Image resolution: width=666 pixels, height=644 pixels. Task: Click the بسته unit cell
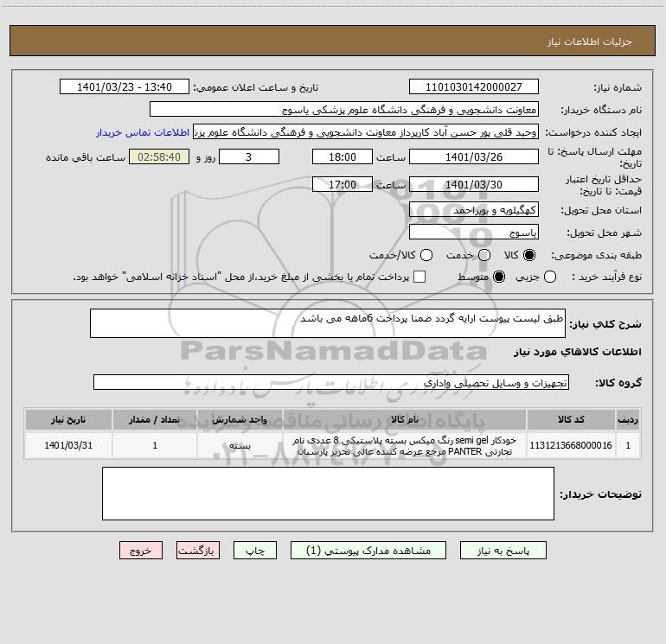240,445
